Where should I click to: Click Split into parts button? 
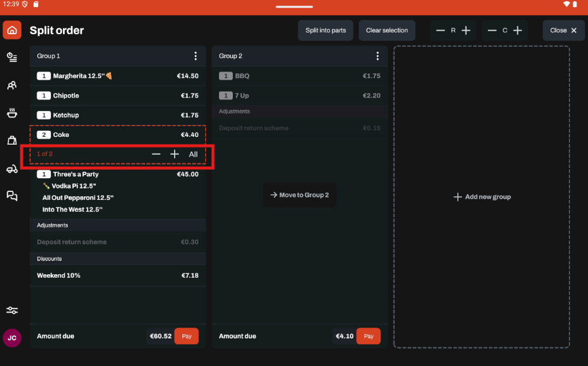tap(325, 31)
